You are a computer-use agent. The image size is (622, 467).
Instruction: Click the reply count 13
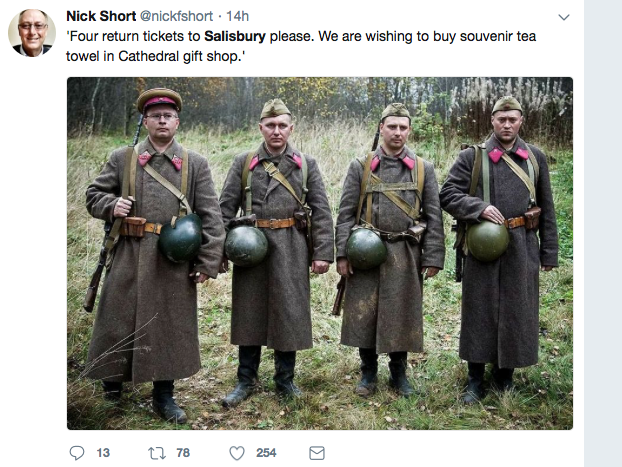click(x=103, y=453)
